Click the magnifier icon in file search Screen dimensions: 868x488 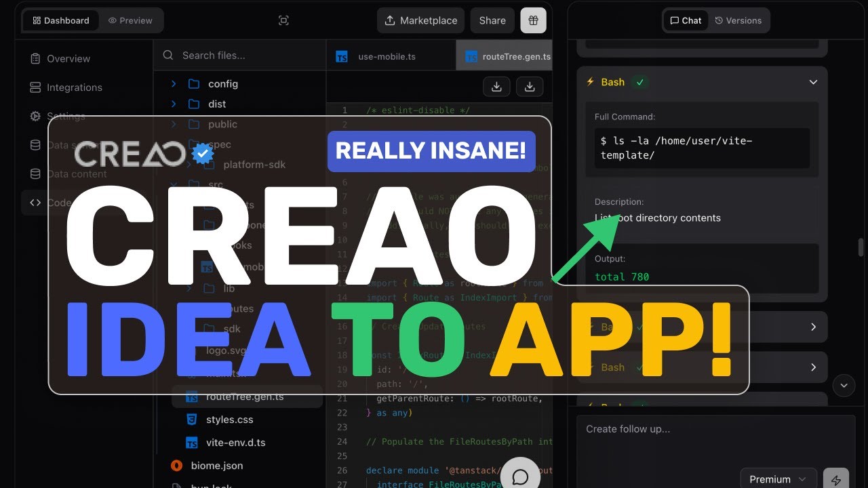[x=168, y=56]
